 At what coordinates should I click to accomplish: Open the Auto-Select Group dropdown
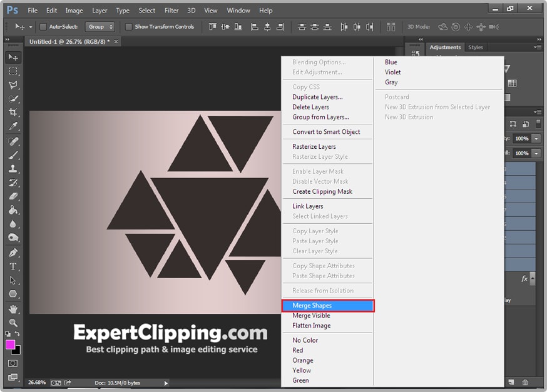101,27
